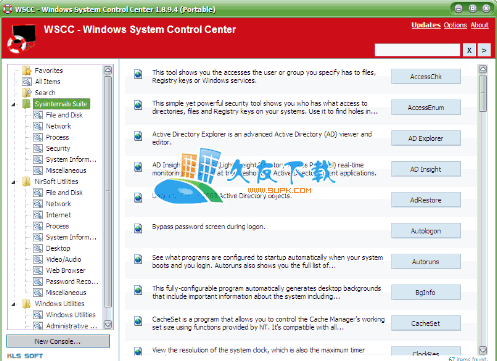Click the Video/Audio category icon
The width and height of the screenshot is (497, 361).
(x=38, y=259)
